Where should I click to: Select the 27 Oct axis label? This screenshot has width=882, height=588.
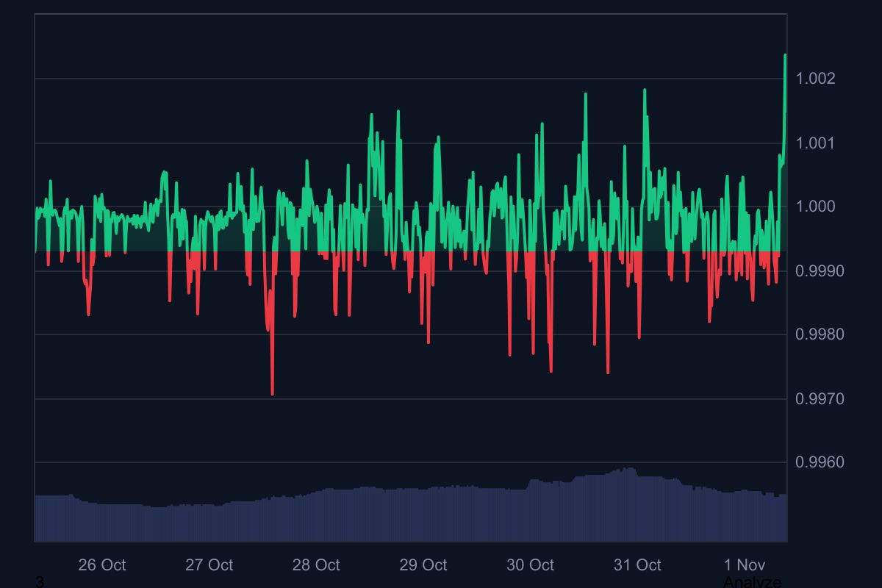click(211, 565)
